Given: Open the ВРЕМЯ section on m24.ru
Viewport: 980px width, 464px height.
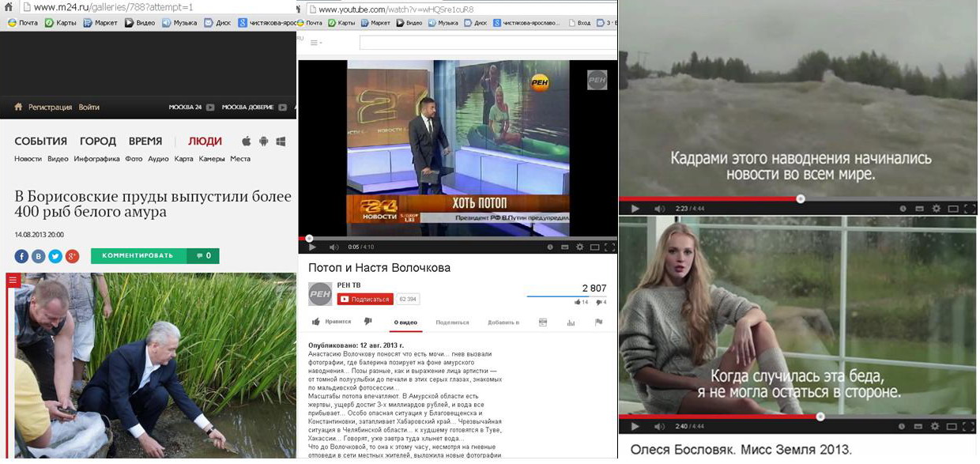Looking at the screenshot, I should click(145, 141).
